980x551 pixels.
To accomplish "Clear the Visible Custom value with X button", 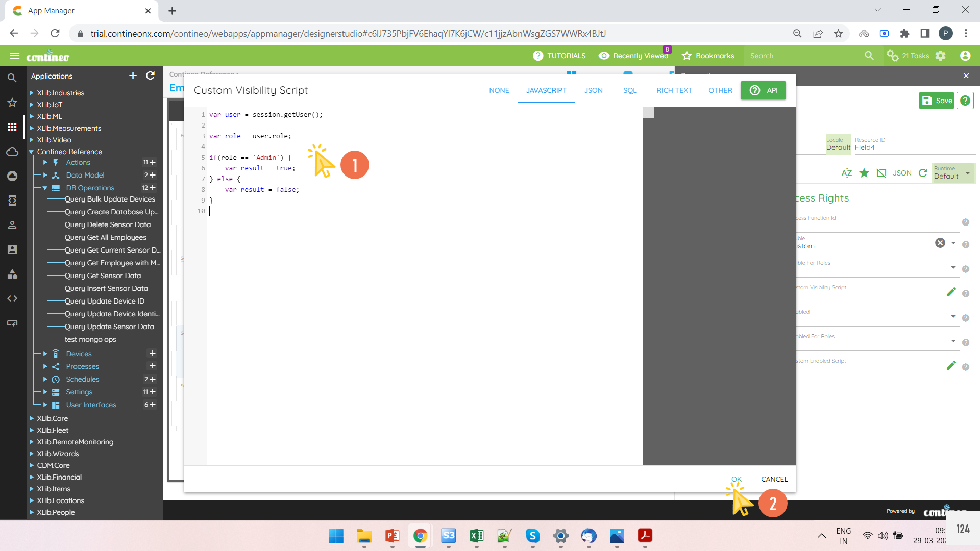I will click(941, 242).
